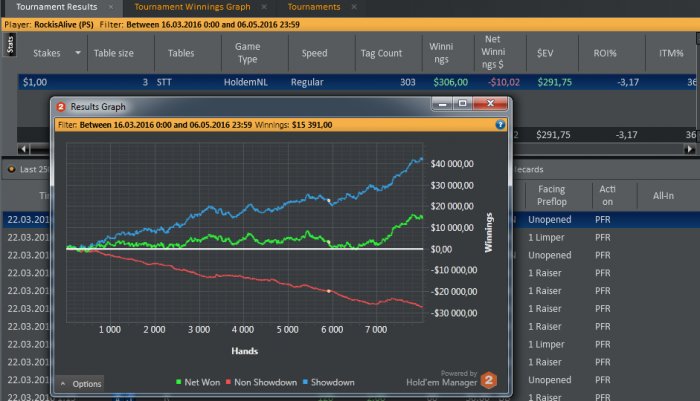700x401 pixels.
Task: Click the marker dot on the blue Showdown line
Action: (x=329, y=200)
